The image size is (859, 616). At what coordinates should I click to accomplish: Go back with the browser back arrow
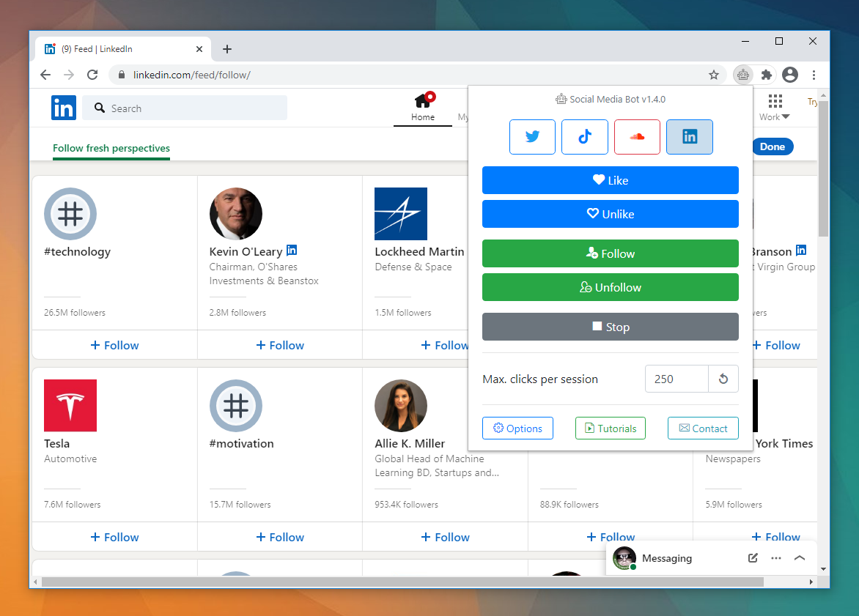(x=45, y=75)
